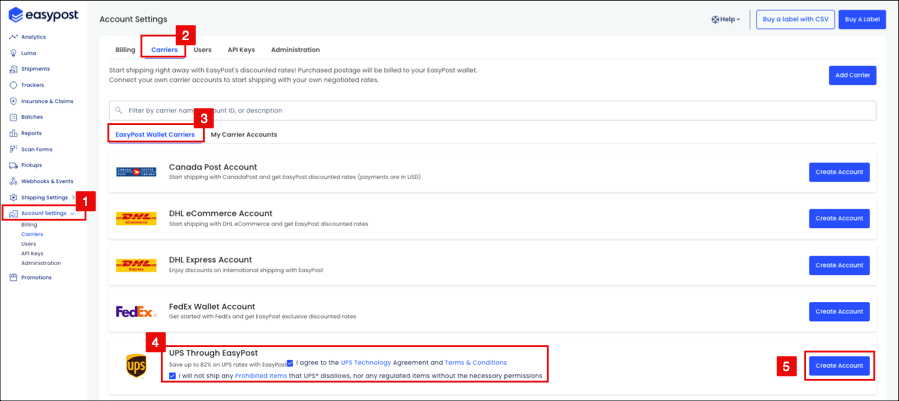Expand the Shipping Settings sidebar section
This screenshot has width=899, height=401.
72,197
